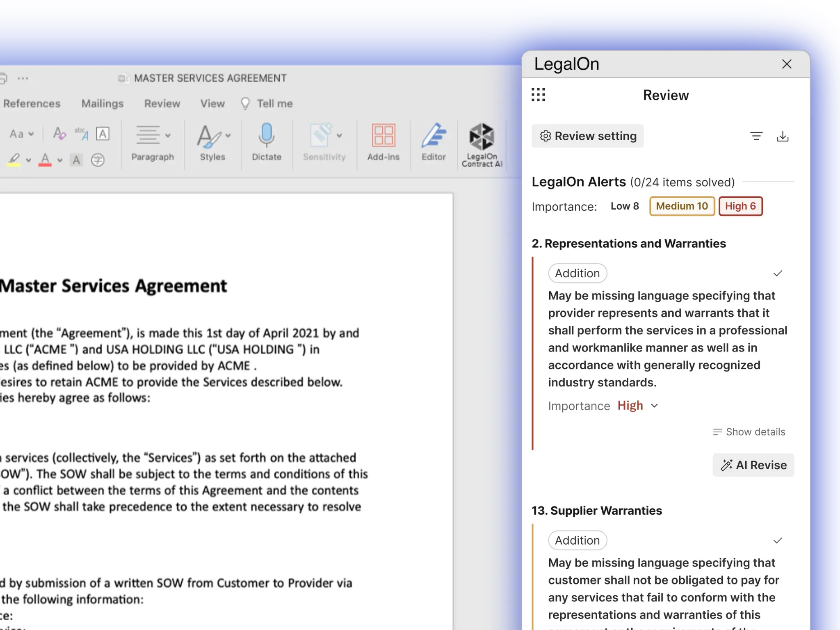The height and width of the screenshot is (630, 840).
Task: Expand the Styles dropdown arrow
Action: pos(228,135)
